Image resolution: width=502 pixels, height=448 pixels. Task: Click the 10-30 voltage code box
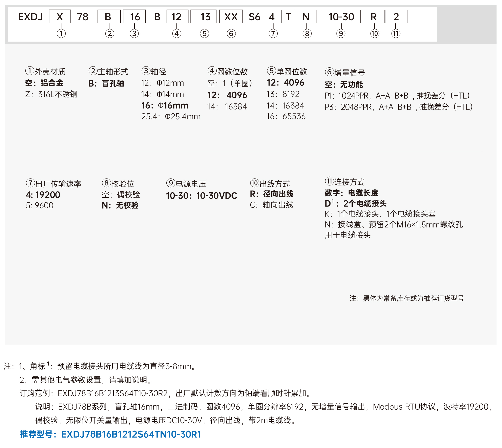(x=341, y=17)
